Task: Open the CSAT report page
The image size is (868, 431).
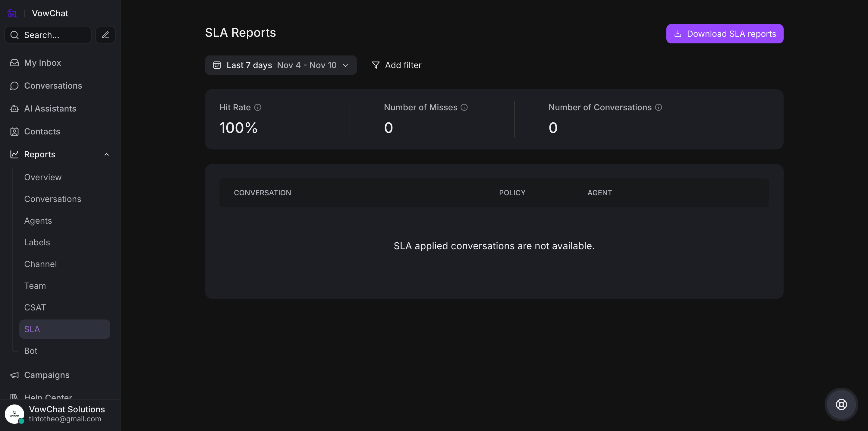Action: [x=35, y=307]
